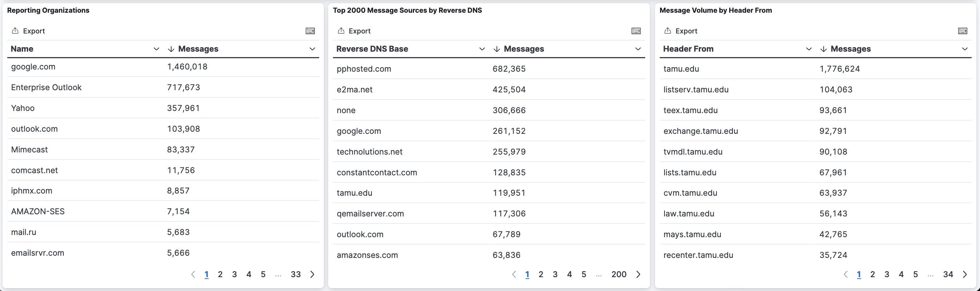
Task: Export the Top 2000 Message Sources table
Action: pyautogui.click(x=354, y=31)
